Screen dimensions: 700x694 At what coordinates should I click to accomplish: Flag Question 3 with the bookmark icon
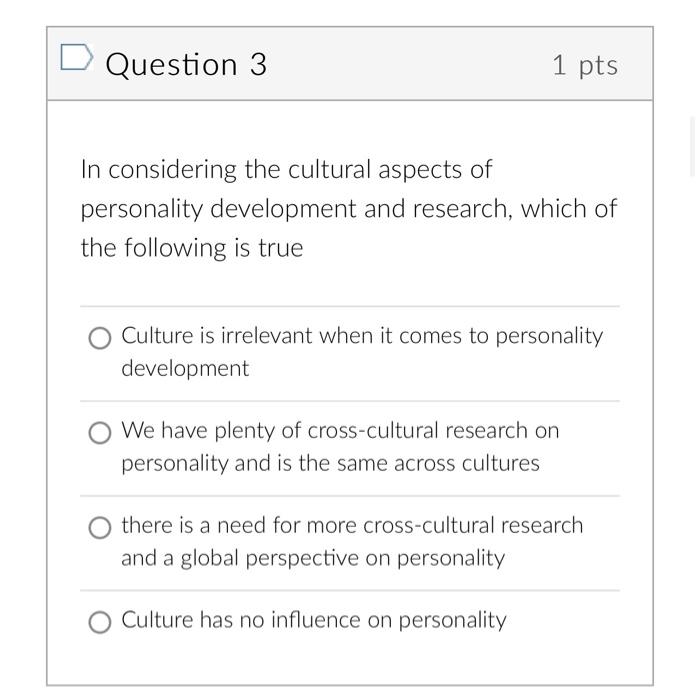coord(77,58)
